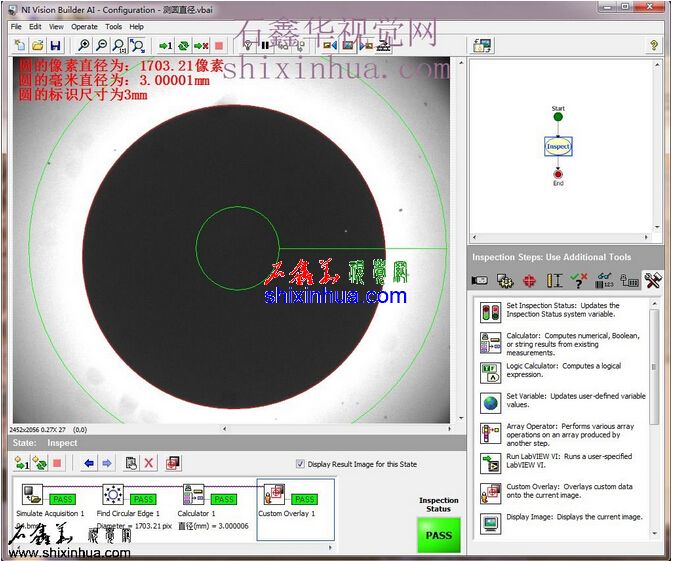
Task: Open the Calculator step from tools list
Action: point(490,343)
